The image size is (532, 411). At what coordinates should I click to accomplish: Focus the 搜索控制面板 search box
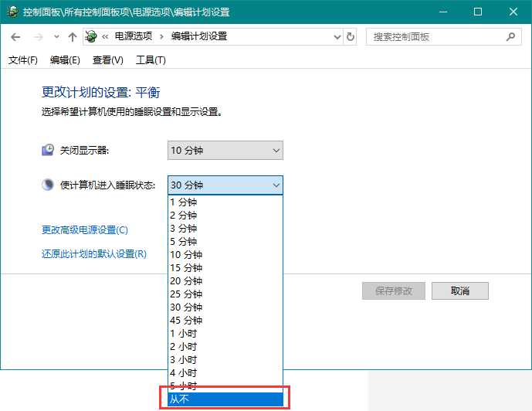pyautogui.click(x=444, y=36)
